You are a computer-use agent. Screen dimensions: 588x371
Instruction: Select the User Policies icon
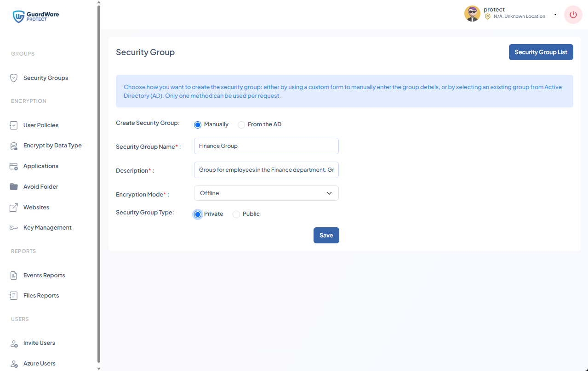(x=13, y=124)
